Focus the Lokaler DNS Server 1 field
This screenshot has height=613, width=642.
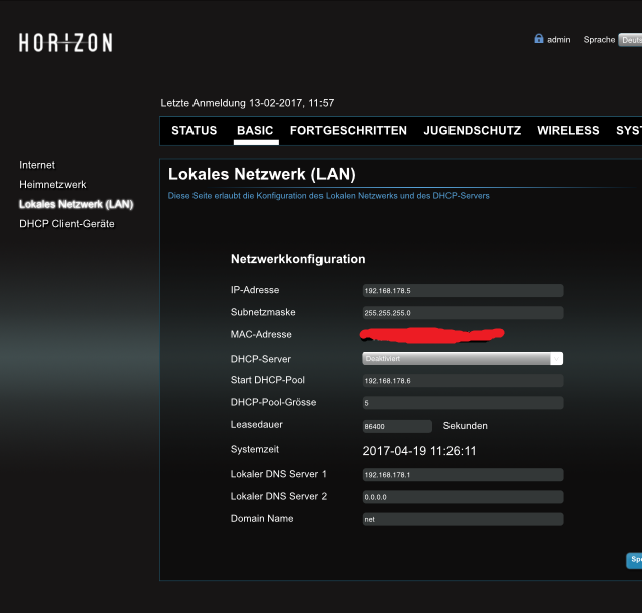click(462, 475)
